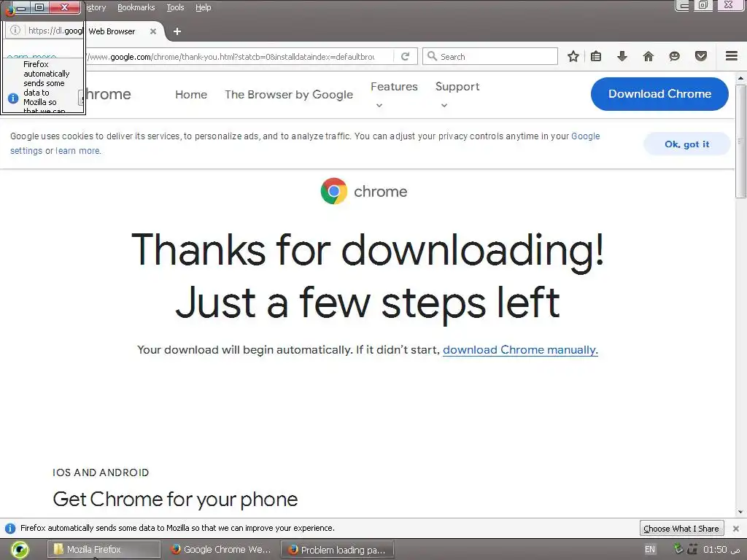Viewport: 747px width, 560px height.
Task: Show bookmarks list icon in toolbar
Action: point(596,57)
